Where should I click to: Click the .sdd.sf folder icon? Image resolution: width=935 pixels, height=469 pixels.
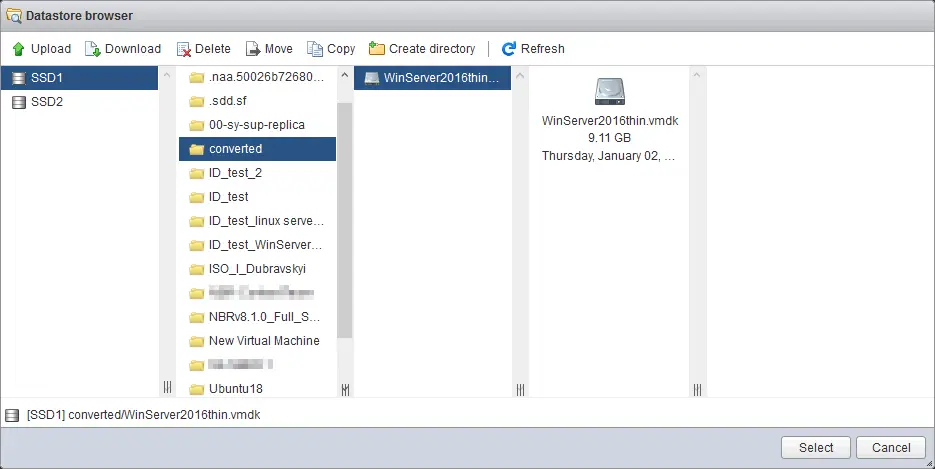tap(196, 101)
